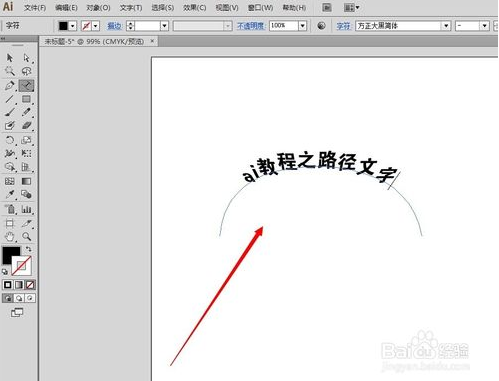Expand the stroke color dropdown arrow
This screenshot has height=381, width=499.
pos(96,26)
